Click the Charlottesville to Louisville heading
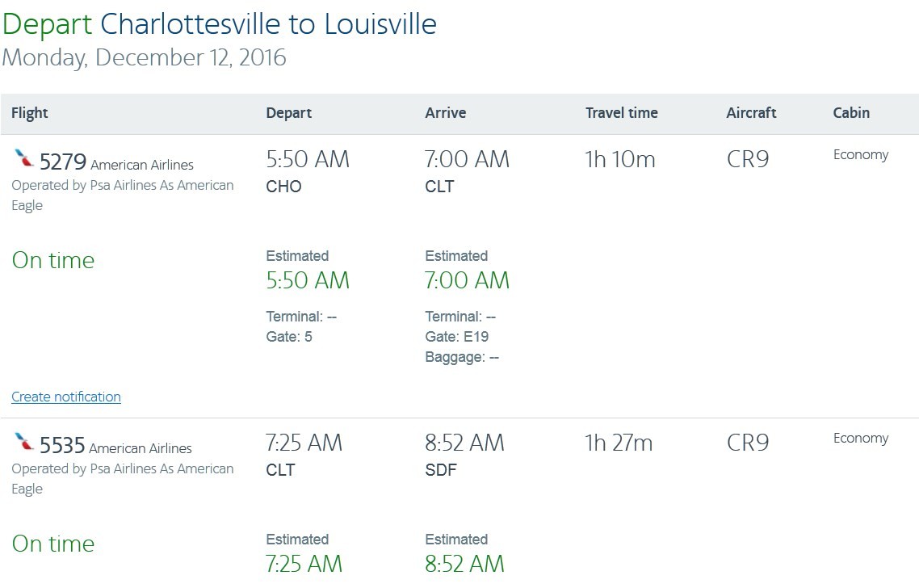This screenshot has height=588, width=919. [x=268, y=24]
